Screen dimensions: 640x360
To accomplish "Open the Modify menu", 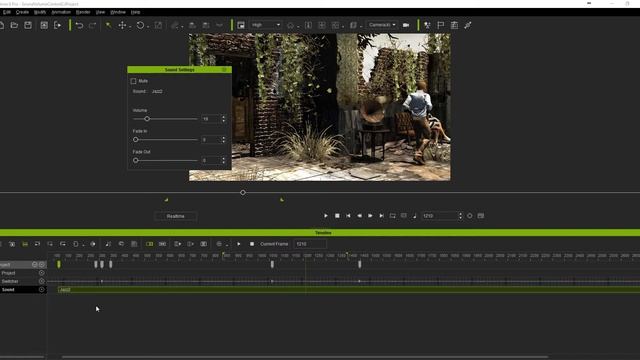I will [x=40, y=12].
